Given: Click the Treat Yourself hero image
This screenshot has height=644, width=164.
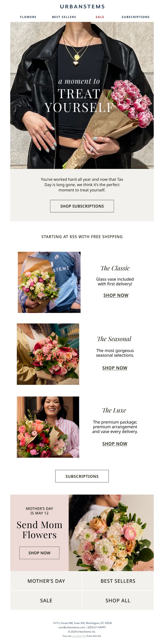Looking at the screenshot, I should 82,95.
